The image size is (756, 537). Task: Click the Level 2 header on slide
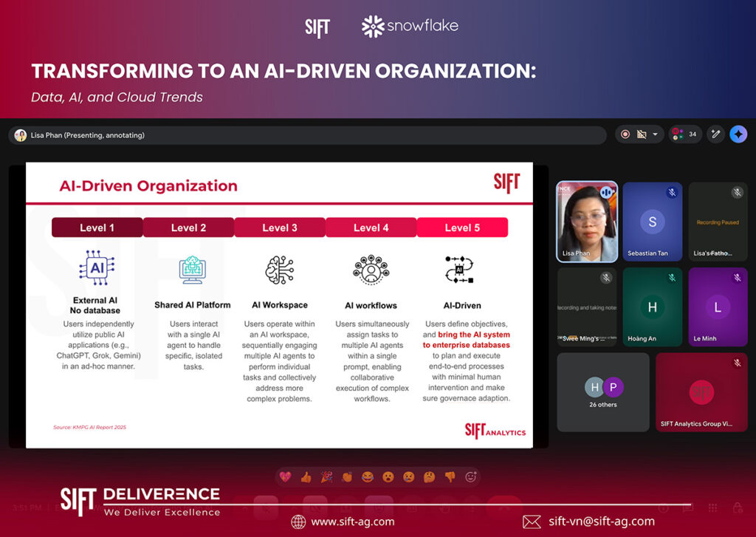point(188,228)
